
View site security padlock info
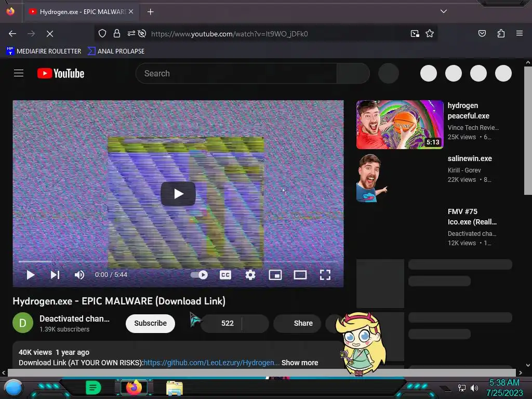(x=117, y=34)
